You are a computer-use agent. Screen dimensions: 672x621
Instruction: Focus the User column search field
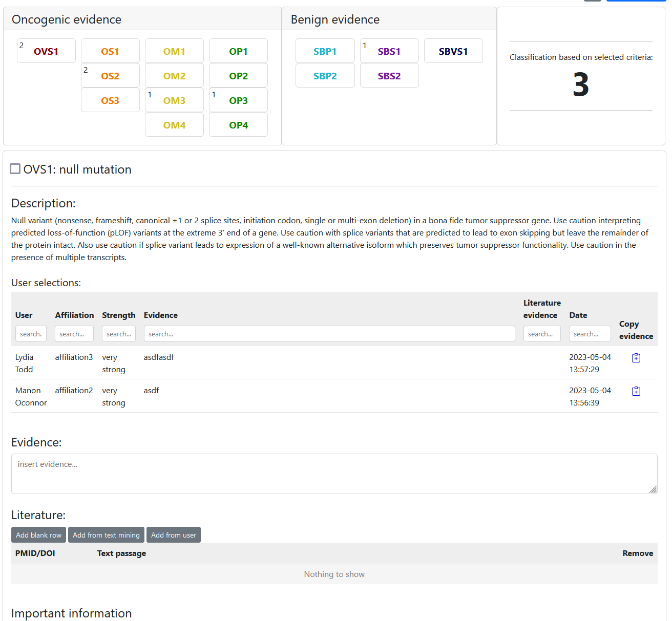click(x=31, y=334)
